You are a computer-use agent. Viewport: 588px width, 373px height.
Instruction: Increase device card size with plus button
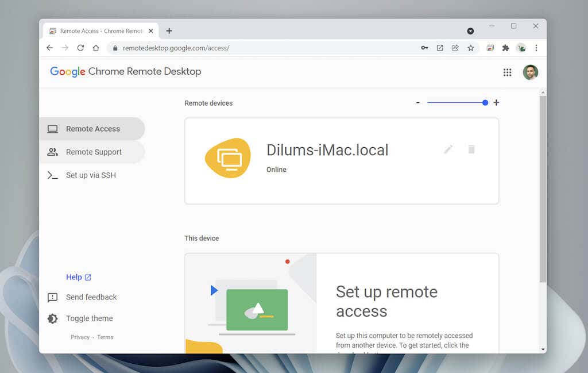496,102
